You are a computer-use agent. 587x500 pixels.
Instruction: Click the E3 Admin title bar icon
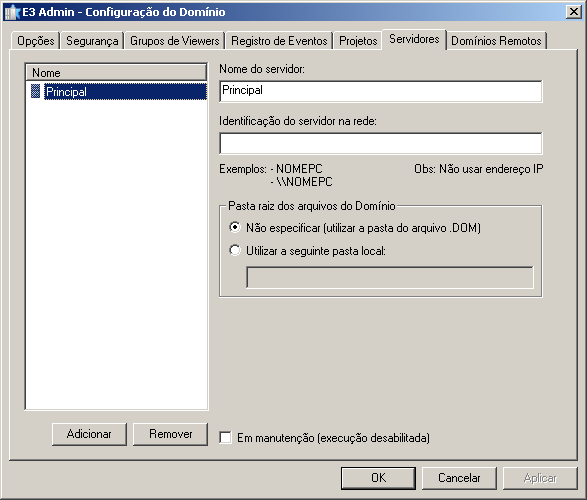[12, 12]
